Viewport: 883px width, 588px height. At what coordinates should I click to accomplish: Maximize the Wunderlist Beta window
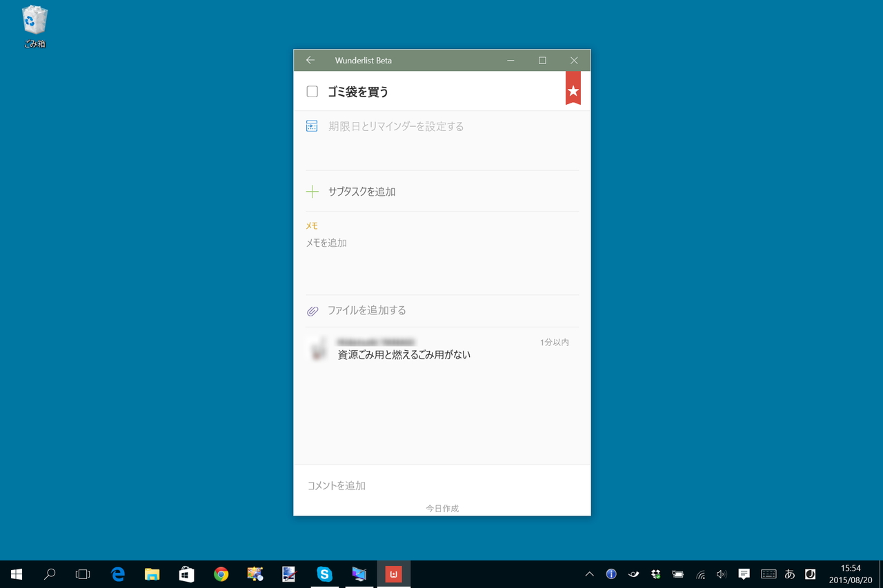coord(542,61)
